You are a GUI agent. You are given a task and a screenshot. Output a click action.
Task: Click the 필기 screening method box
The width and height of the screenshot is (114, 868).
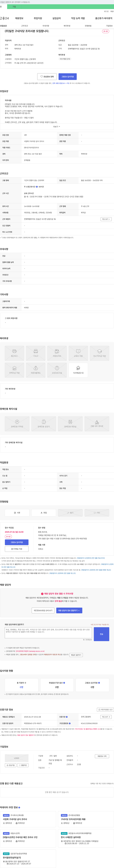(70, 513)
